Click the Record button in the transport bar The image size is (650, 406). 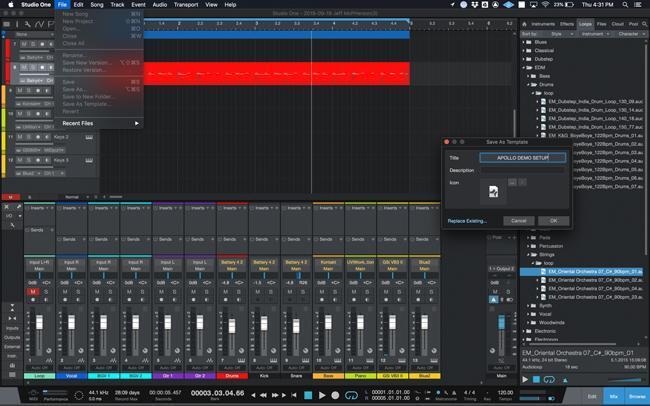tap(335, 395)
